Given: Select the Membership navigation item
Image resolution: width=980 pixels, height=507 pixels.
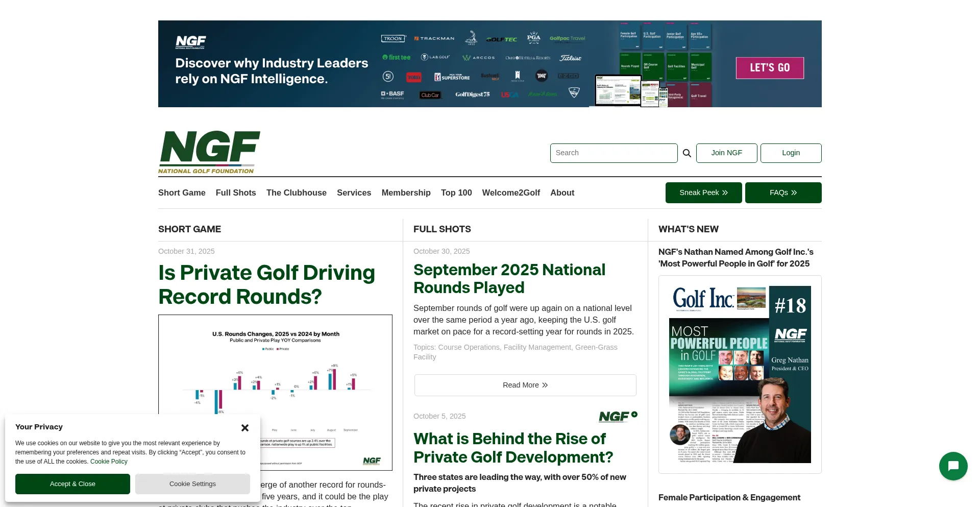Looking at the screenshot, I should coord(406,193).
